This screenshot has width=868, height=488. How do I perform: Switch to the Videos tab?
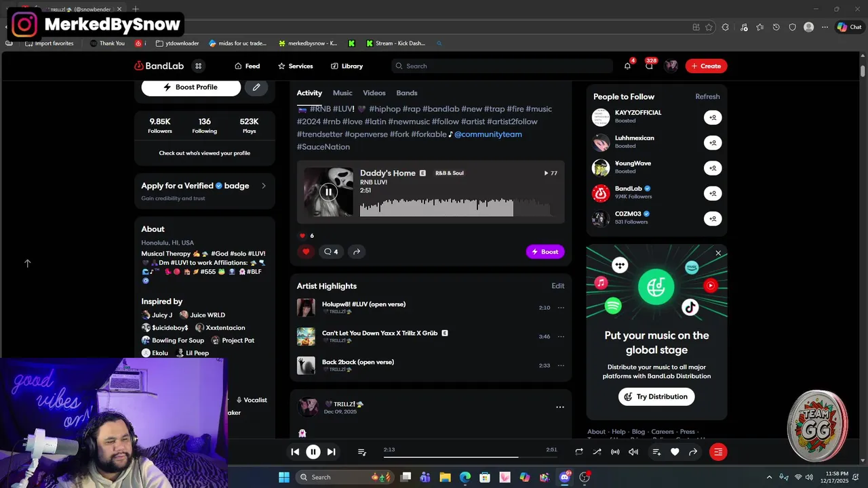[374, 93]
